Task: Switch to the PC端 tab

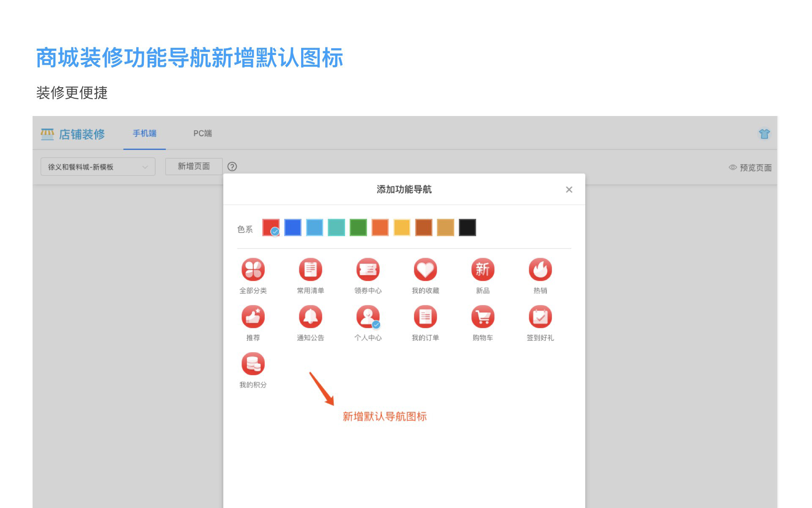Action: pyautogui.click(x=203, y=133)
